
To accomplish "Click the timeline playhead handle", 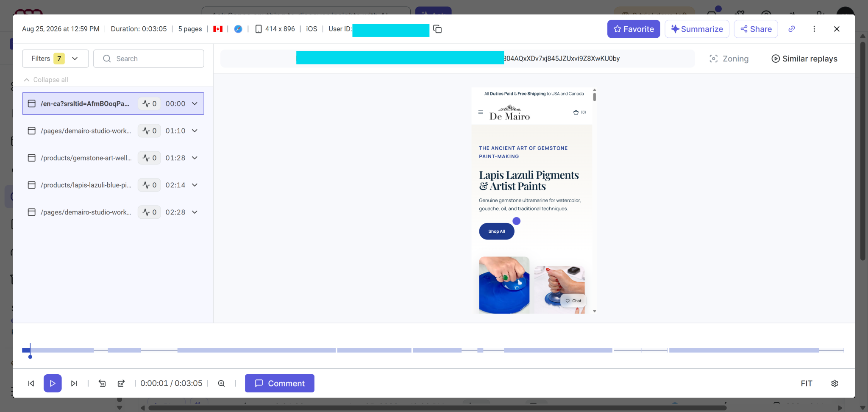I will tap(30, 356).
